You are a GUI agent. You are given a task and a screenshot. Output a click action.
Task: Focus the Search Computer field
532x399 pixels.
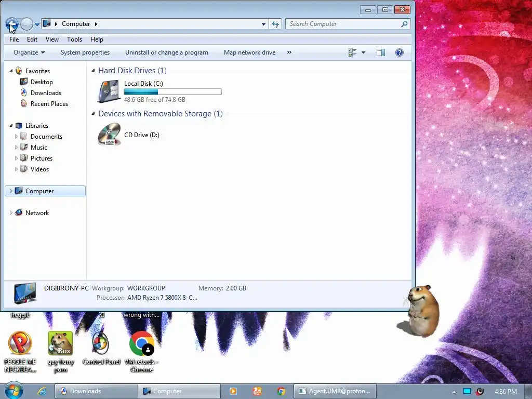tap(343, 24)
